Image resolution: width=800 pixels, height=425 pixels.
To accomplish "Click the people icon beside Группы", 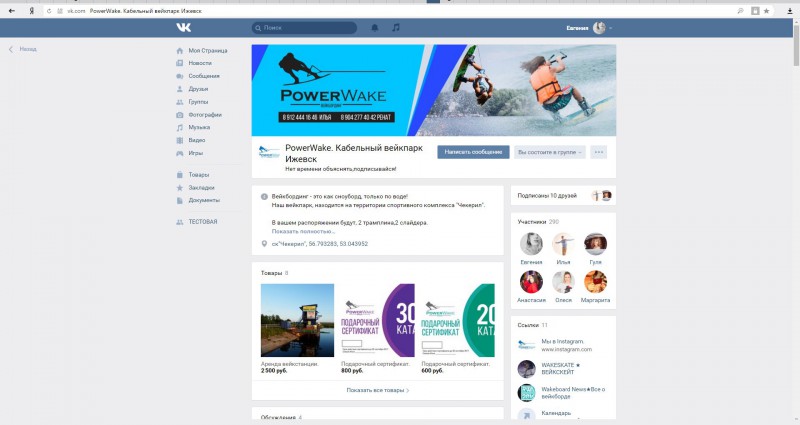I will tap(180, 102).
